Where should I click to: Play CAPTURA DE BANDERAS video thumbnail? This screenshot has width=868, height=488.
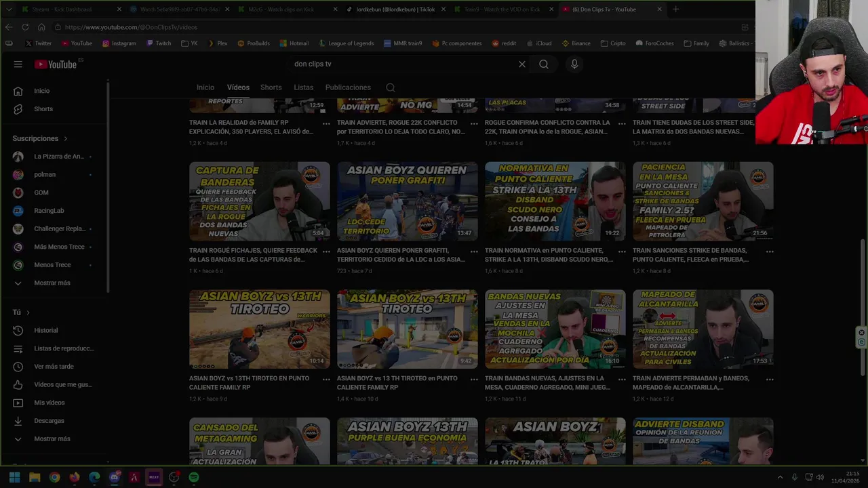[260, 201]
